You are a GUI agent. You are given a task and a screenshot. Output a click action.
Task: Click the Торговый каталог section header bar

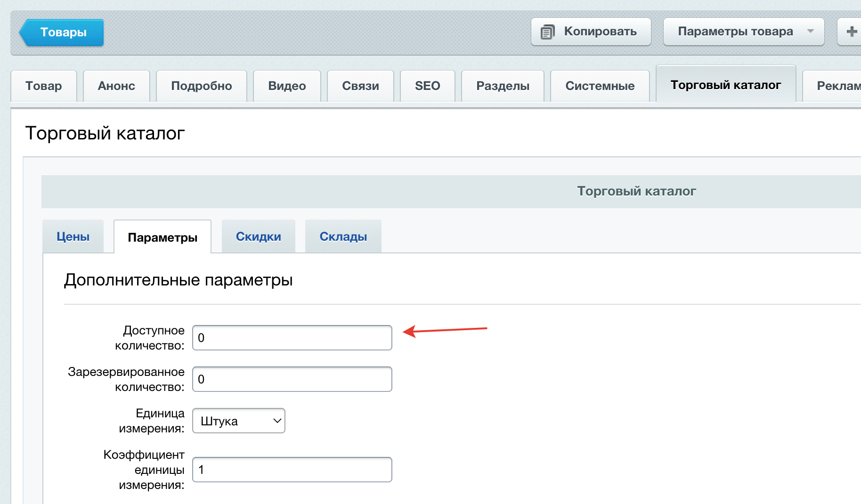point(451,191)
